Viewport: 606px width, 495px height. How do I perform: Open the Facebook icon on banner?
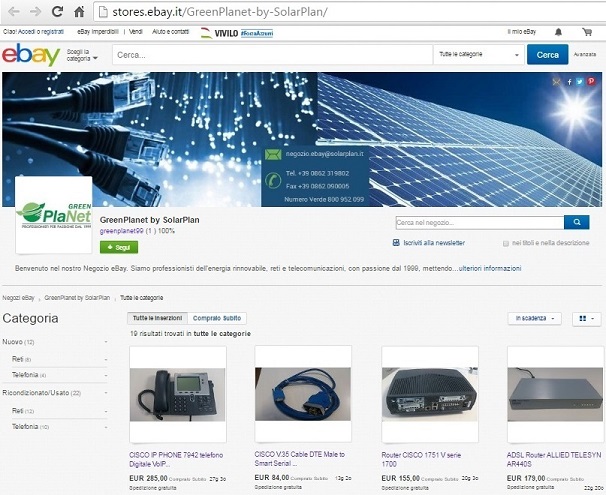pos(569,82)
